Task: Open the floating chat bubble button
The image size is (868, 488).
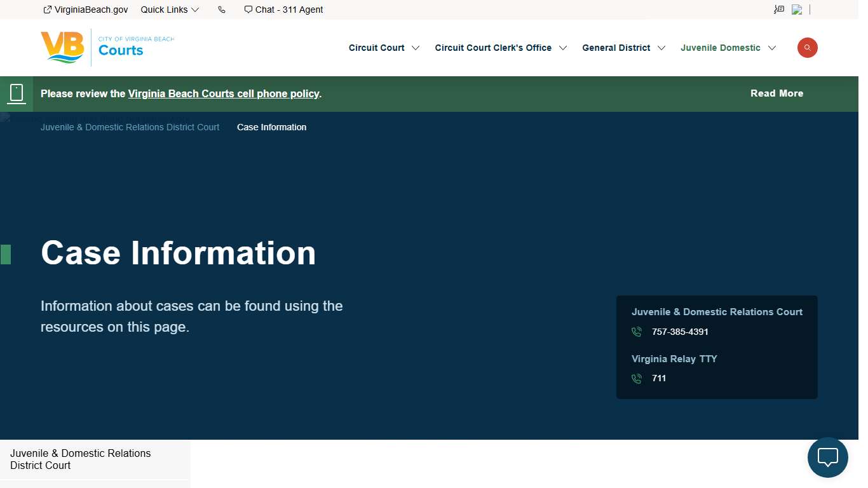Action: tap(827, 457)
